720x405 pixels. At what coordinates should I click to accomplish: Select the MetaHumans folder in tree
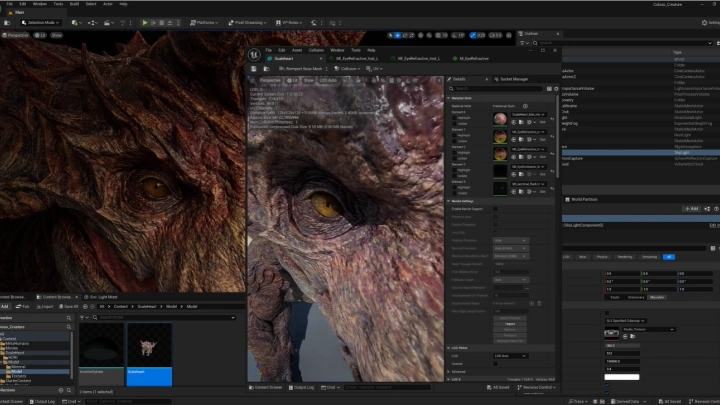[x=17, y=343]
